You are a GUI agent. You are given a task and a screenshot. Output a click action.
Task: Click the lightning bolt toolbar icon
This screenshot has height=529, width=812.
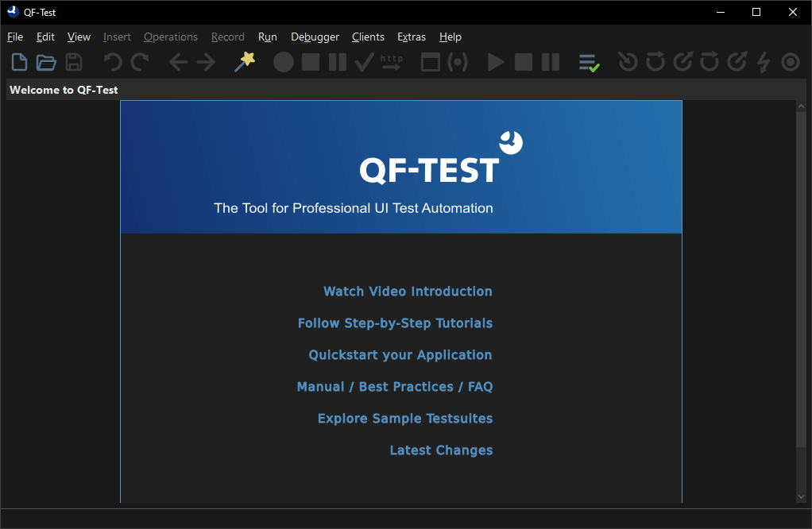pos(764,62)
